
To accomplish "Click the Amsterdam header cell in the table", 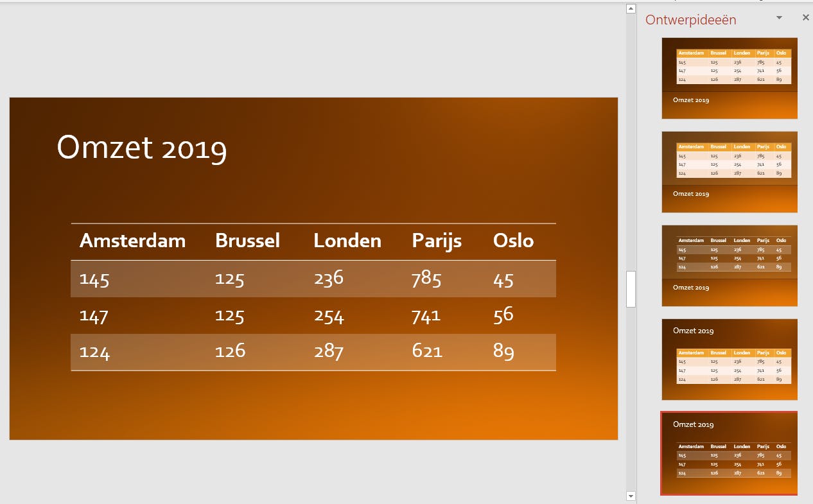I will pyautogui.click(x=132, y=241).
